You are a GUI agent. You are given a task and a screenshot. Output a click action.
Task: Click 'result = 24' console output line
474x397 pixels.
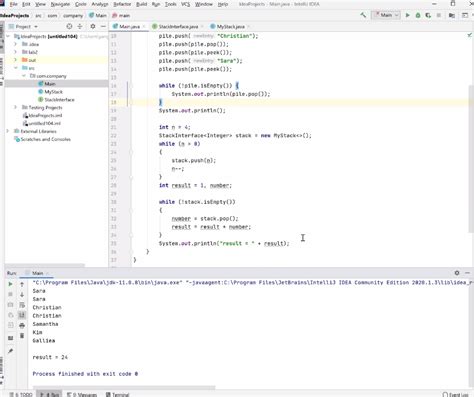click(x=50, y=357)
